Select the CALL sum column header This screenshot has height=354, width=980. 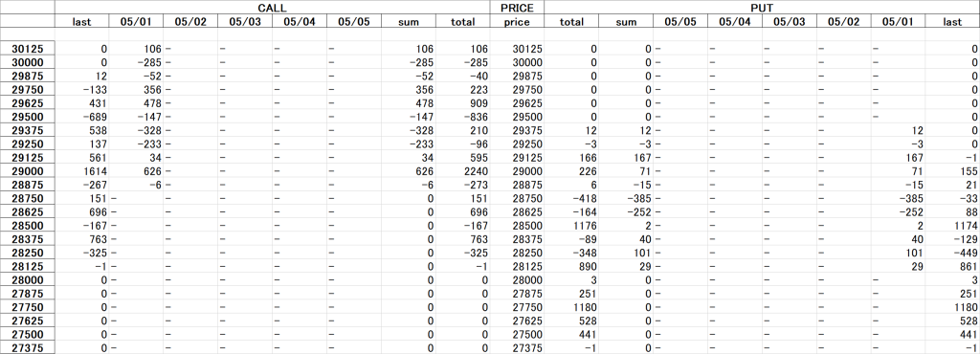click(x=409, y=21)
